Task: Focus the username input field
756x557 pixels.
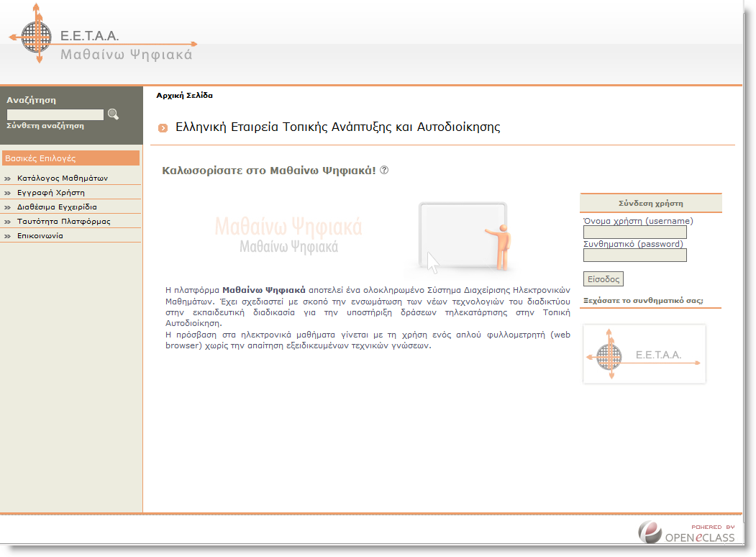Action: (x=635, y=232)
